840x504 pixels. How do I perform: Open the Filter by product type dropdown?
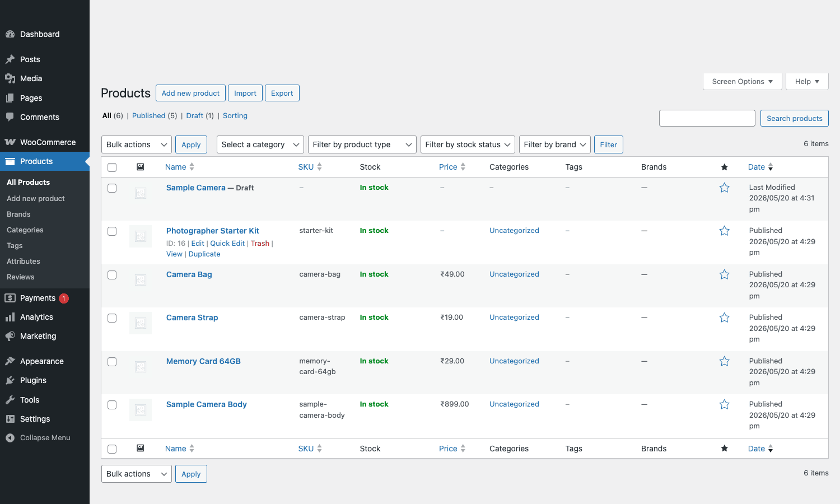point(362,144)
